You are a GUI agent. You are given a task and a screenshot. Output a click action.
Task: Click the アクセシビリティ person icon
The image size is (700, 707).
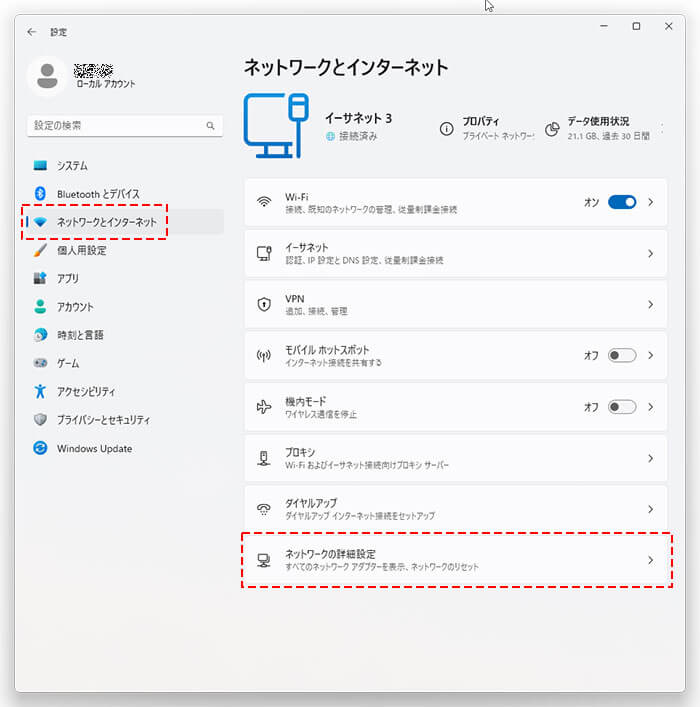click(x=40, y=391)
